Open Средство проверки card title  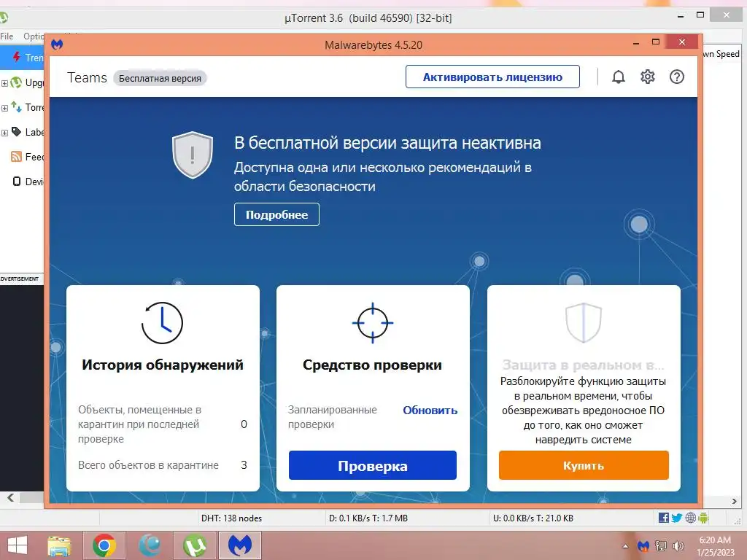[x=373, y=365]
